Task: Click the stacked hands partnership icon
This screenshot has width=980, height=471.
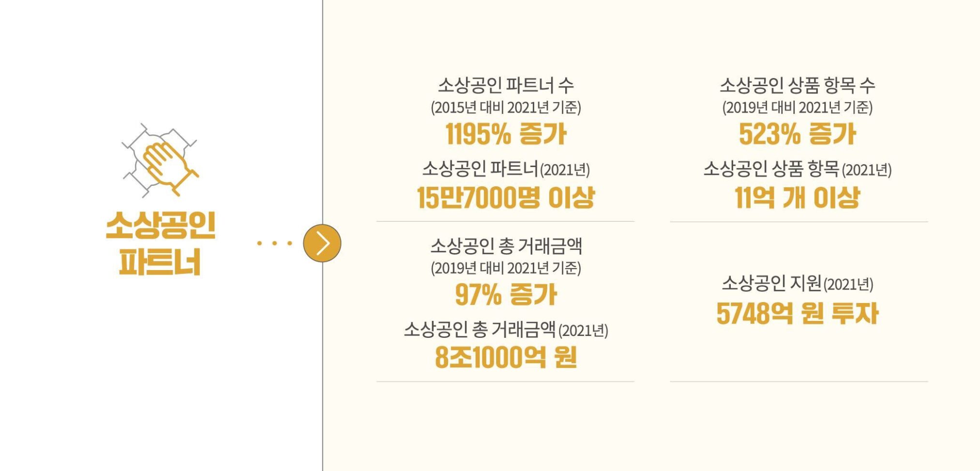Action: point(160,160)
